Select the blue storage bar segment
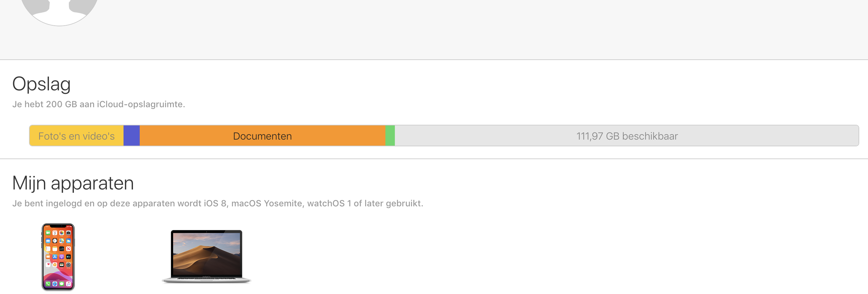Screen dimensions: 868x294 [x=132, y=136]
